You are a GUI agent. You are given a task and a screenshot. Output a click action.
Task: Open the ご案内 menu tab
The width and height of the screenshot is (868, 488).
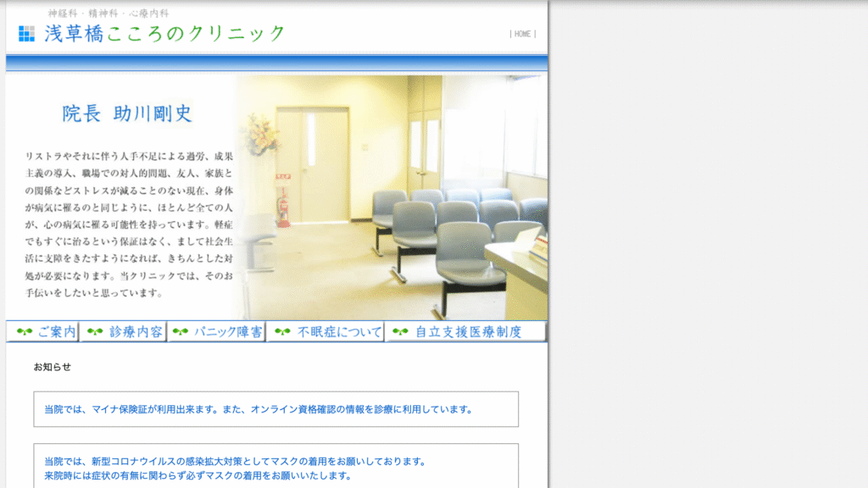43,331
